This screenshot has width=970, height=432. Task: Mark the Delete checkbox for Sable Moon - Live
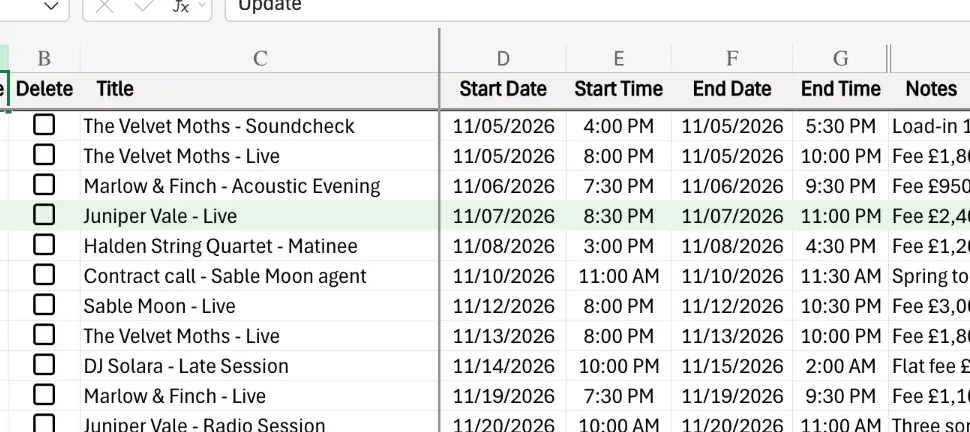click(44, 305)
